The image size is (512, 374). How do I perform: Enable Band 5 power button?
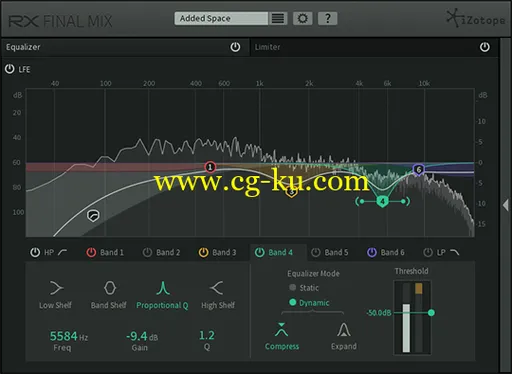tap(315, 252)
